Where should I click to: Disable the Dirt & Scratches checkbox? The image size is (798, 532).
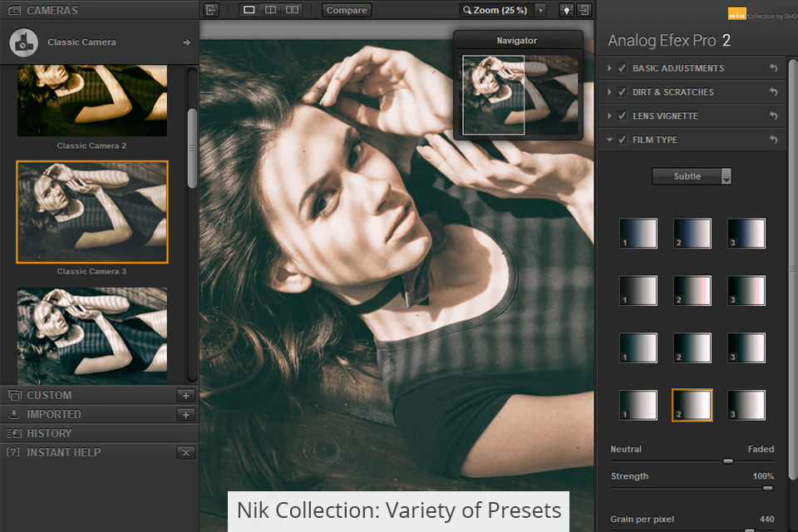[x=622, y=92]
